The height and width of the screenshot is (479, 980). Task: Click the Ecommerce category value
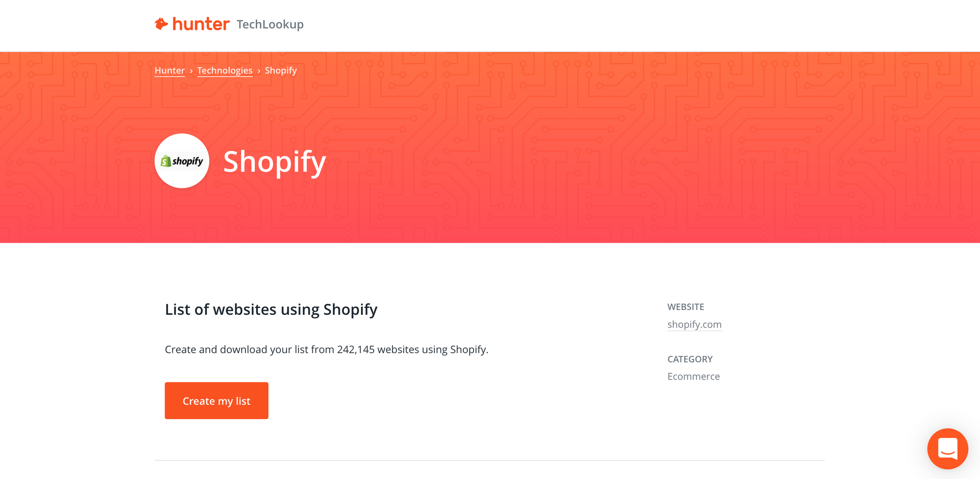693,376
